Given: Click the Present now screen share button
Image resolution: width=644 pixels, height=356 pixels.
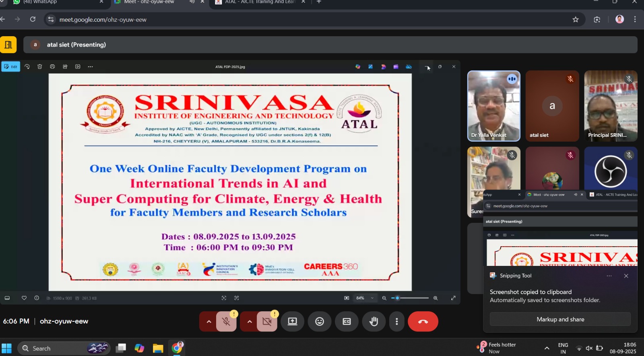Looking at the screenshot, I should (x=292, y=321).
